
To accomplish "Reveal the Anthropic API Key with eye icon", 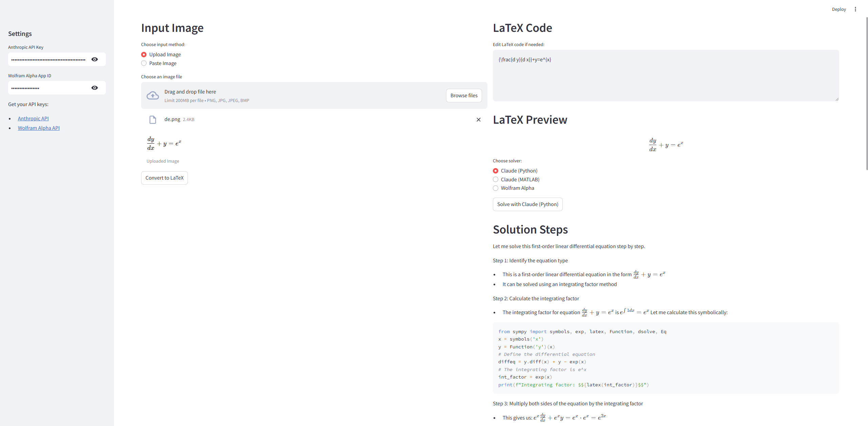I will pos(95,59).
